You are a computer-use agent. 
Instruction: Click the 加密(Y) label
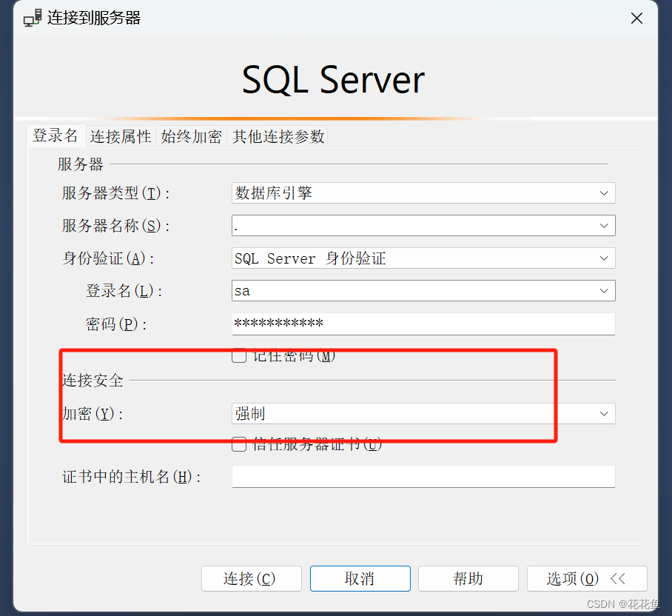[x=93, y=414]
